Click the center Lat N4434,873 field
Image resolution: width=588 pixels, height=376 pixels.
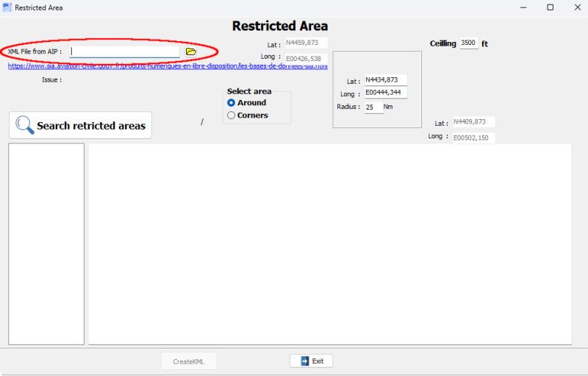click(385, 79)
